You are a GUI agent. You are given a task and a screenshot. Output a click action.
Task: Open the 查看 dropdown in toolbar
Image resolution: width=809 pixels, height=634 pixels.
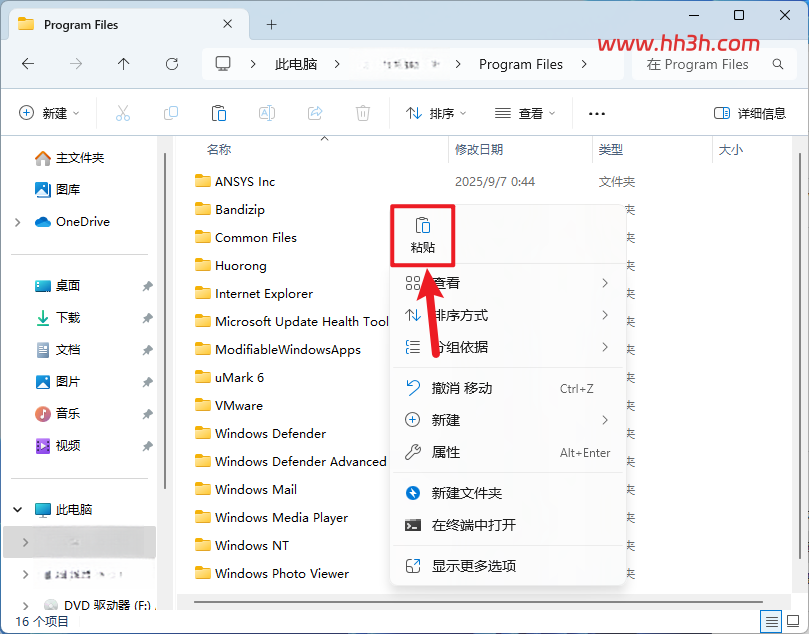pos(525,113)
